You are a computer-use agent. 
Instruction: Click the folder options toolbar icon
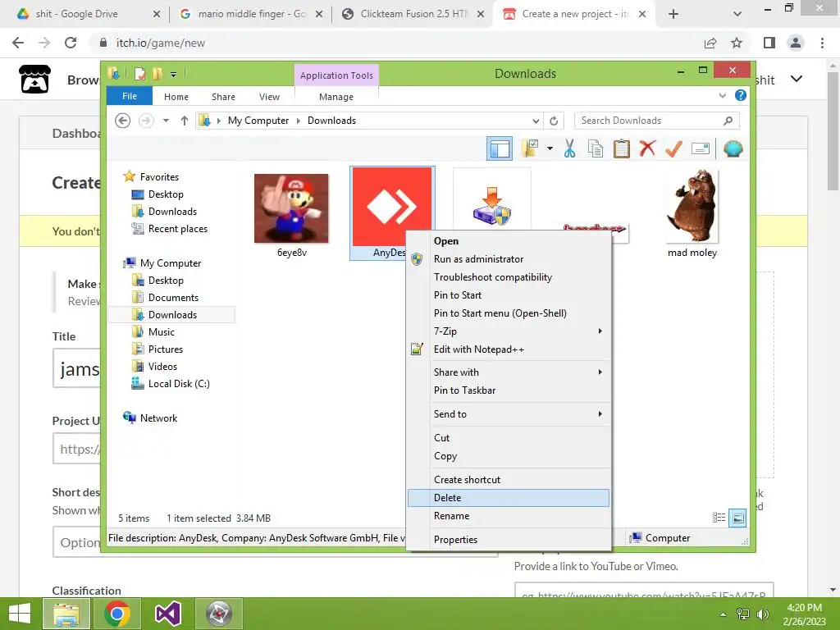pyautogui.click(x=531, y=148)
